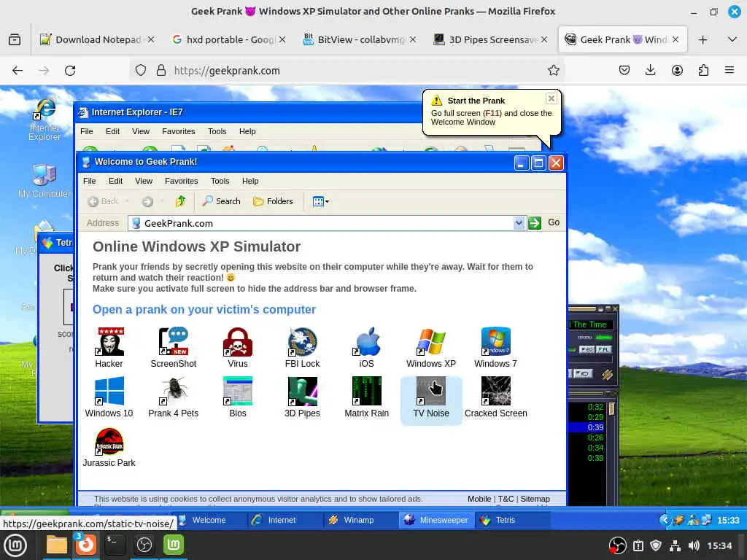Expand the list all tabs chevron
747x560 pixels.
pyautogui.click(x=732, y=39)
